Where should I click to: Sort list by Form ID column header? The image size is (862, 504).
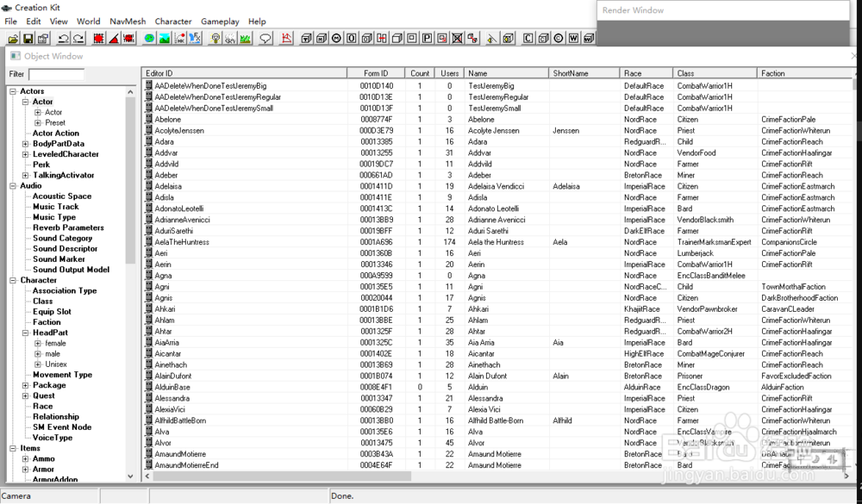pos(376,73)
